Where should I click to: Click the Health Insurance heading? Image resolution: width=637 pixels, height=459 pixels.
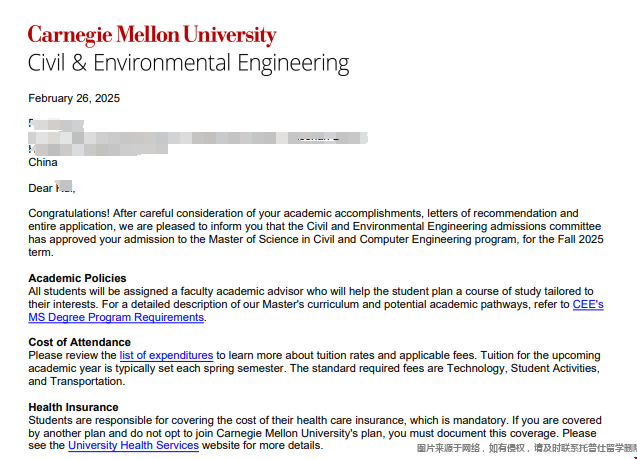click(74, 407)
